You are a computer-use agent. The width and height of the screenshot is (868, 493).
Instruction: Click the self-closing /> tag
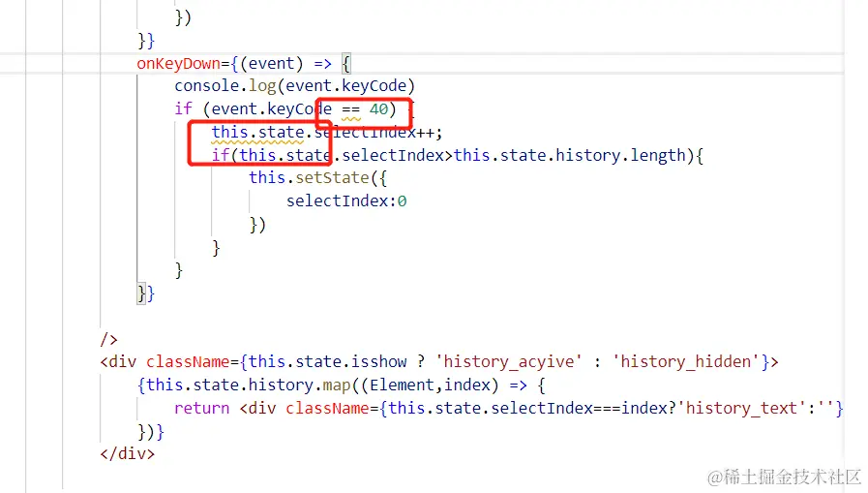click(x=108, y=339)
